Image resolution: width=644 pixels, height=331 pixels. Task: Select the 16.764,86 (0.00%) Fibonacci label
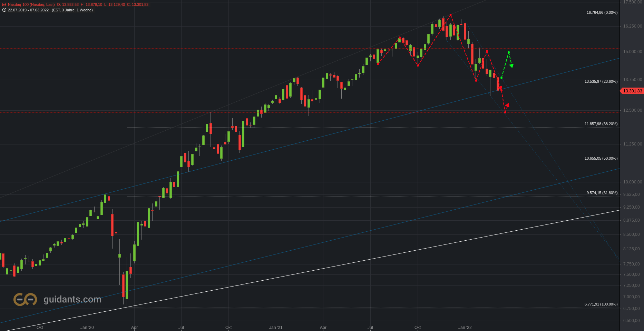click(602, 12)
